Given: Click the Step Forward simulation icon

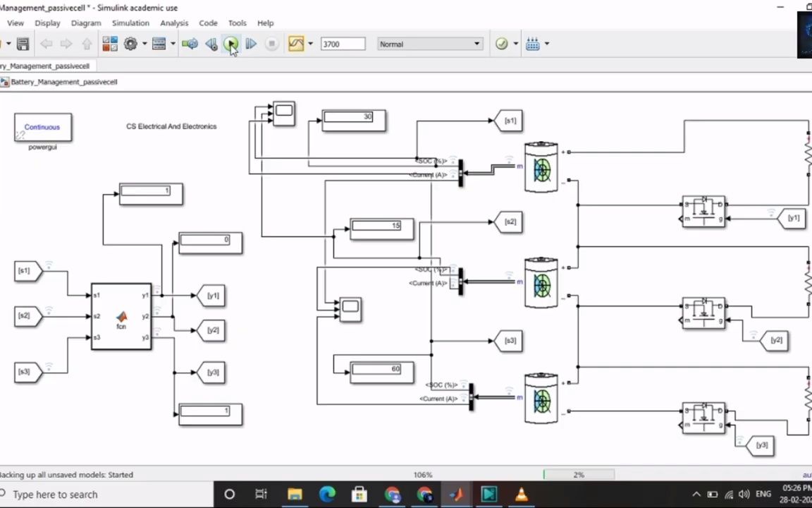Looking at the screenshot, I should click(x=251, y=44).
